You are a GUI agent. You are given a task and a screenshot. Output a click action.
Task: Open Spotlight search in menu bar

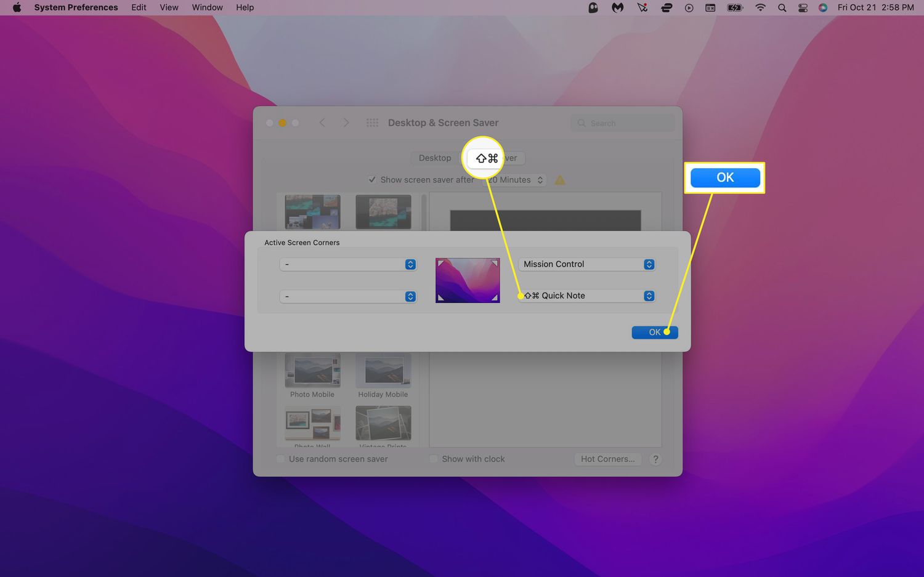tap(782, 7)
